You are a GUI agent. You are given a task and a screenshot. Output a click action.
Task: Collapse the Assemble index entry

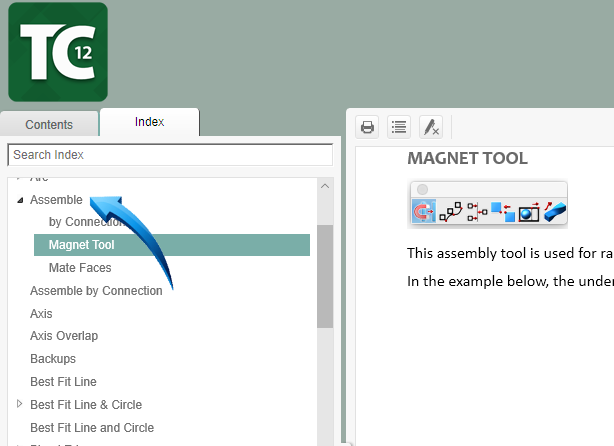click(x=20, y=200)
